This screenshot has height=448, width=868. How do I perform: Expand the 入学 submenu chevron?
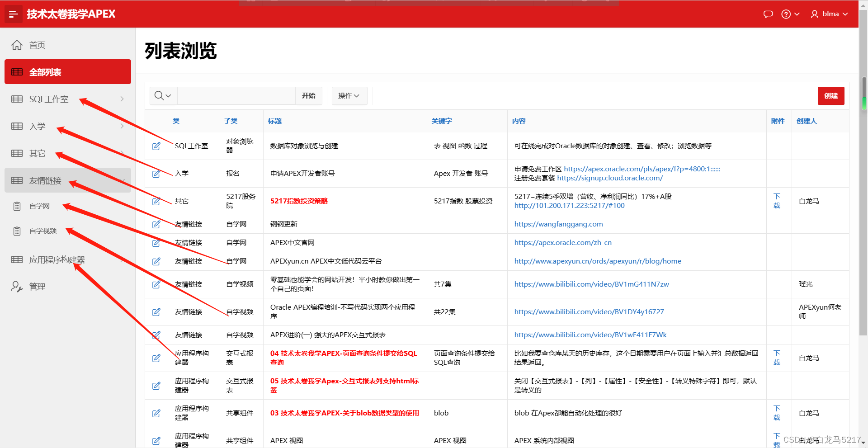[122, 126]
